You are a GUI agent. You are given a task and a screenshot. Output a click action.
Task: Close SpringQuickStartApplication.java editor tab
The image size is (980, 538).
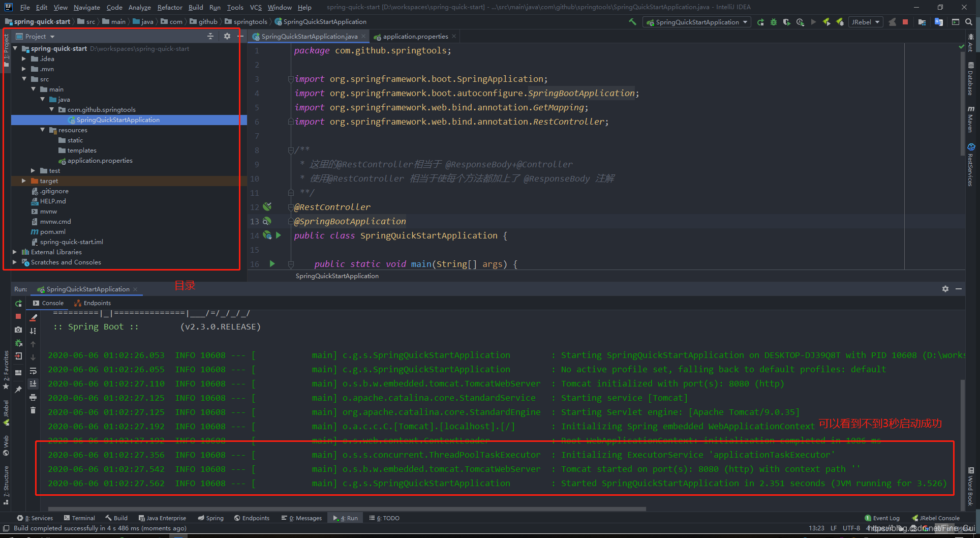[x=363, y=36]
